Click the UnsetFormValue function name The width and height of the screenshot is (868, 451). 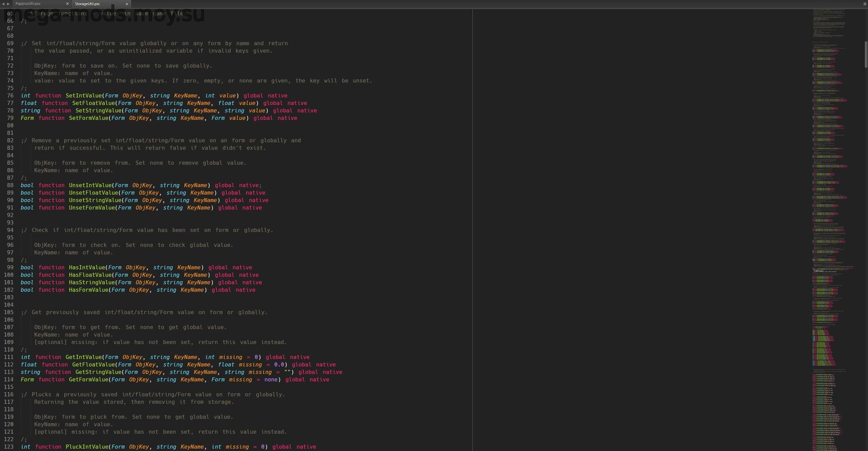click(92, 208)
